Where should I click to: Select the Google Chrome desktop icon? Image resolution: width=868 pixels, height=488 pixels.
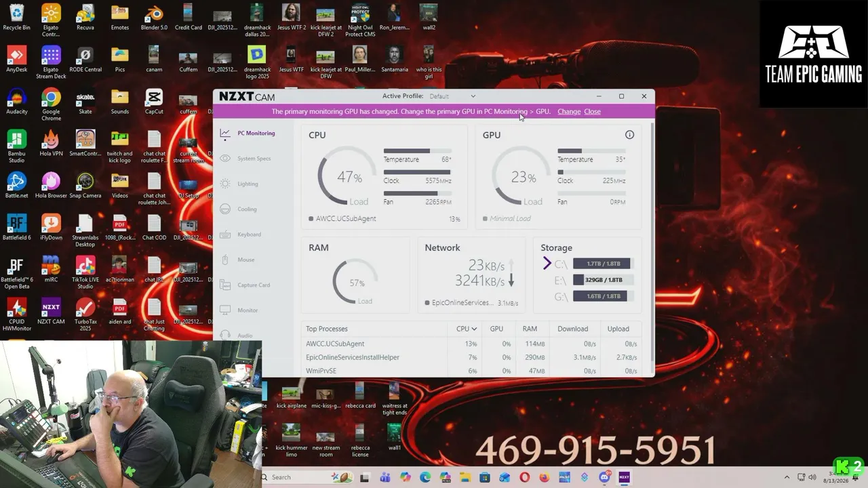tap(51, 105)
